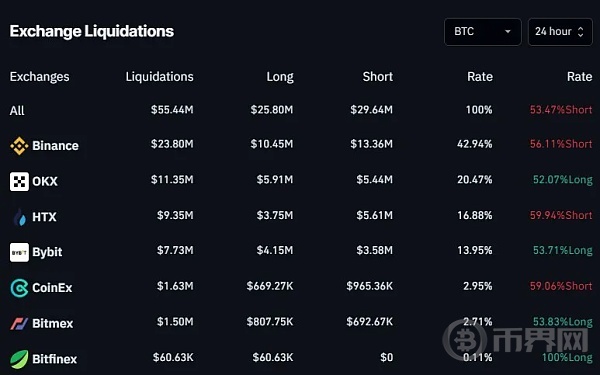Viewport: 600px width, 375px height.
Task: Click the Exchanges column header
Action: click(39, 77)
